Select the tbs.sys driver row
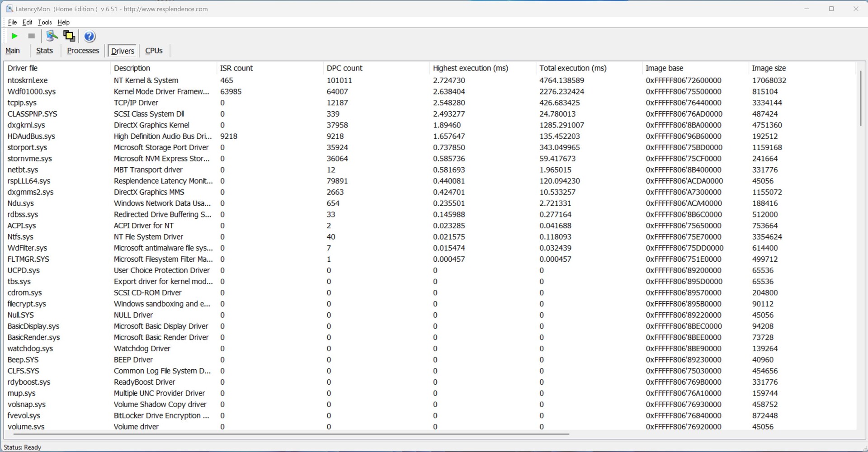 pos(429,282)
